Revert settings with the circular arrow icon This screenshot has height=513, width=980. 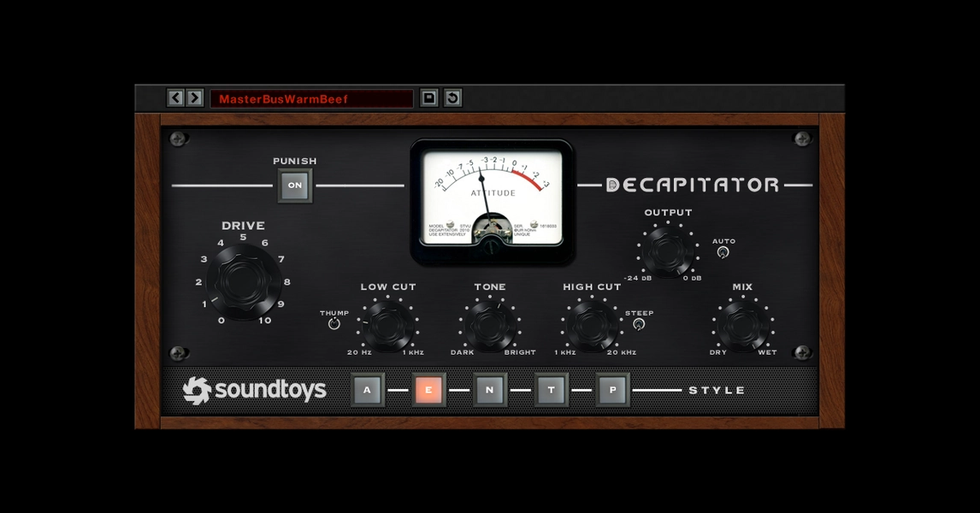(454, 97)
